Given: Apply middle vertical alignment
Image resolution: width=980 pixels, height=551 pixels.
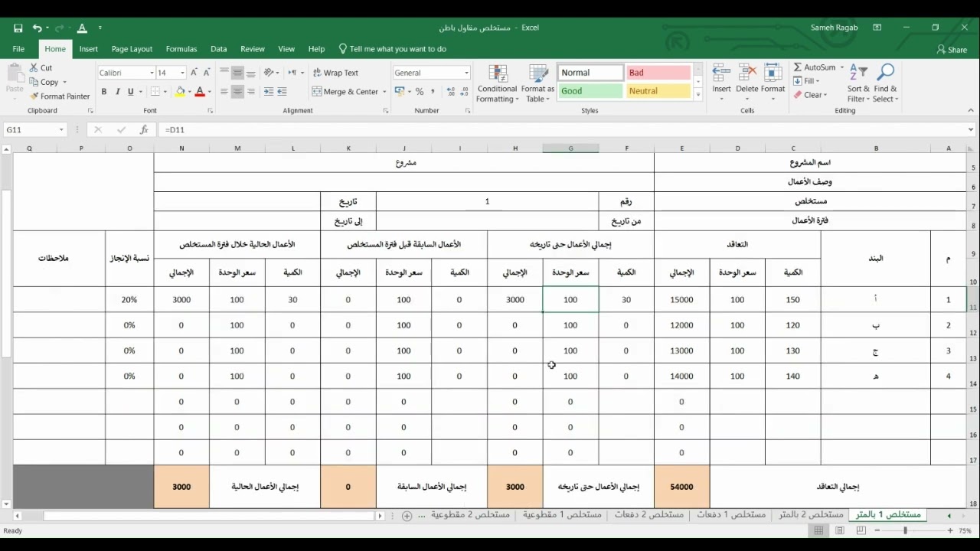Looking at the screenshot, I should coord(237,73).
